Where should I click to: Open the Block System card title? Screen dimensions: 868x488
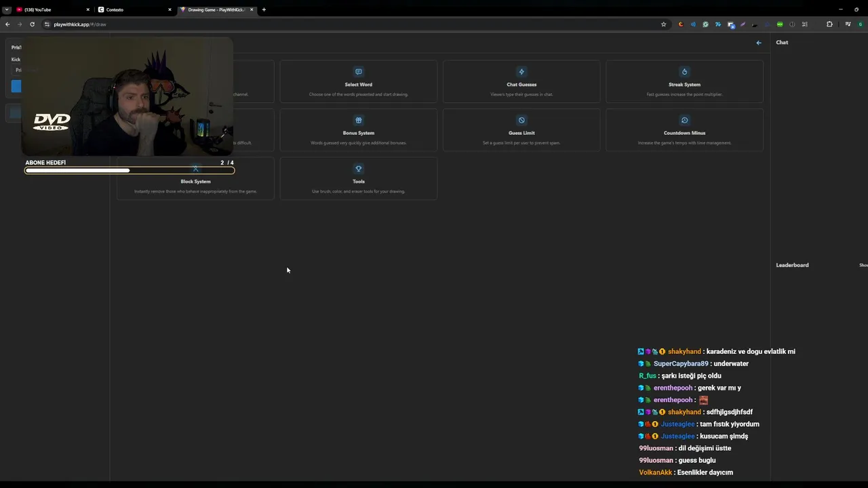tap(195, 182)
